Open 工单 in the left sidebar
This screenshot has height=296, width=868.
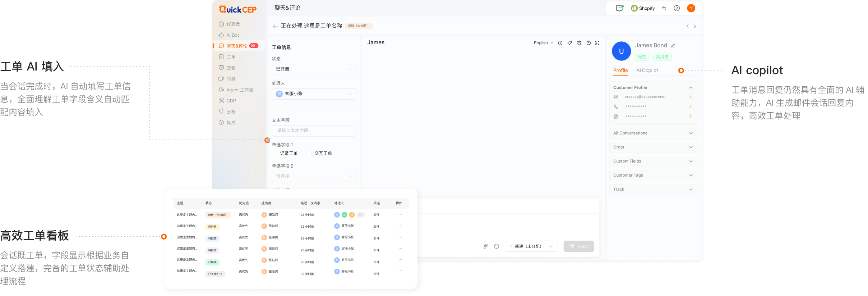coord(231,57)
